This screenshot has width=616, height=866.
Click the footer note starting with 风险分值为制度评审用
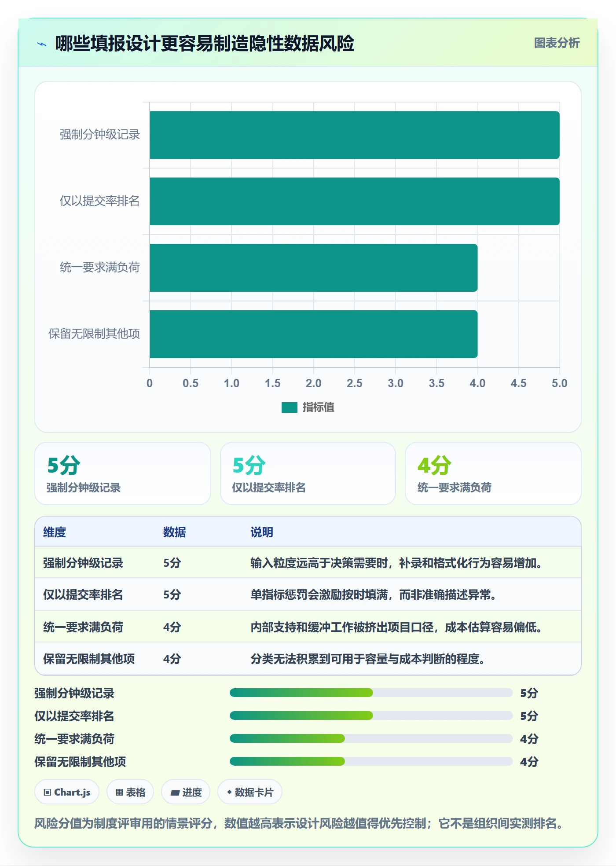299,823
